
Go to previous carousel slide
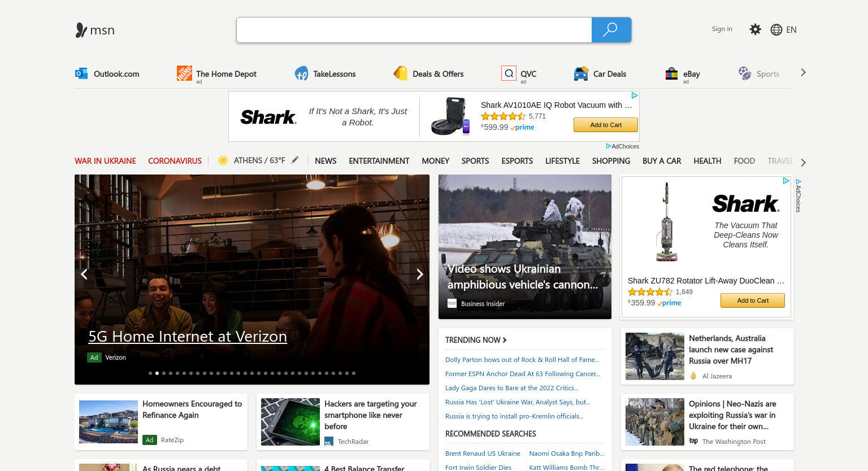[x=84, y=274]
